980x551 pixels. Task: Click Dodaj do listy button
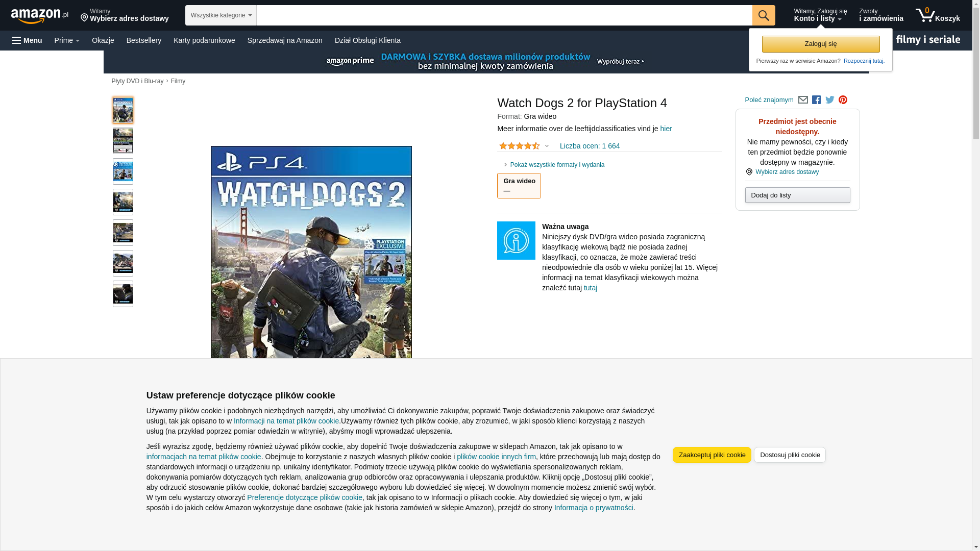pos(797,195)
